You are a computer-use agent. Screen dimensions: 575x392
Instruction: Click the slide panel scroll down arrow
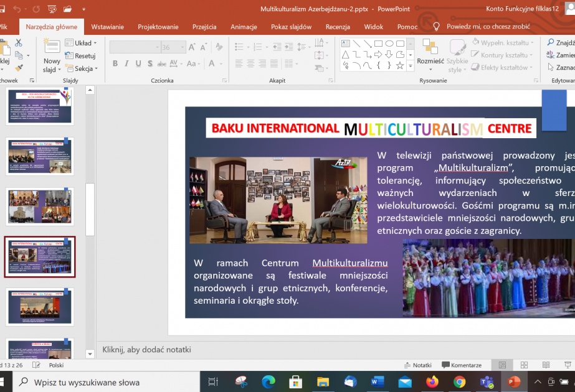click(90, 354)
